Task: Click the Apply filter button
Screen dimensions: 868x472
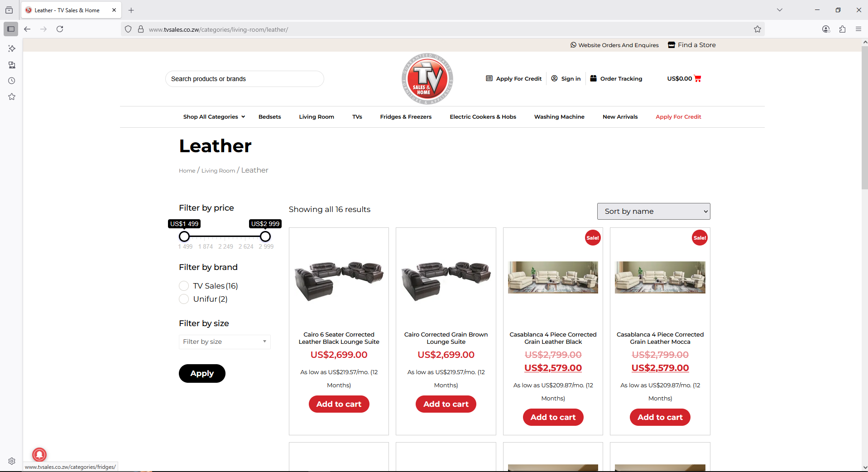Action: coord(201,373)
